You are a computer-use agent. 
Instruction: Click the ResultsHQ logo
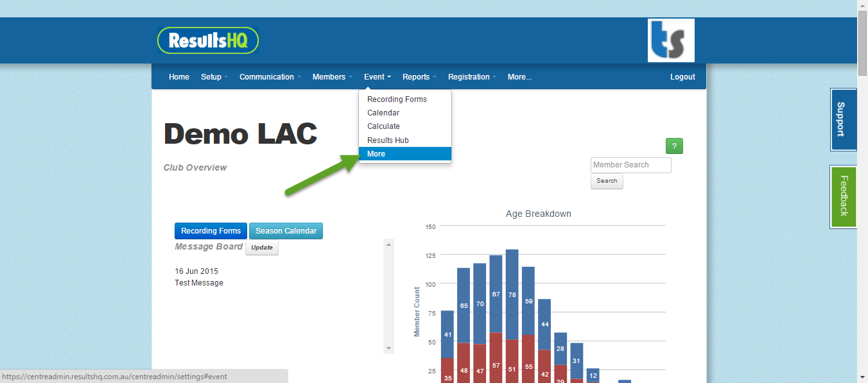click(207, 40)
